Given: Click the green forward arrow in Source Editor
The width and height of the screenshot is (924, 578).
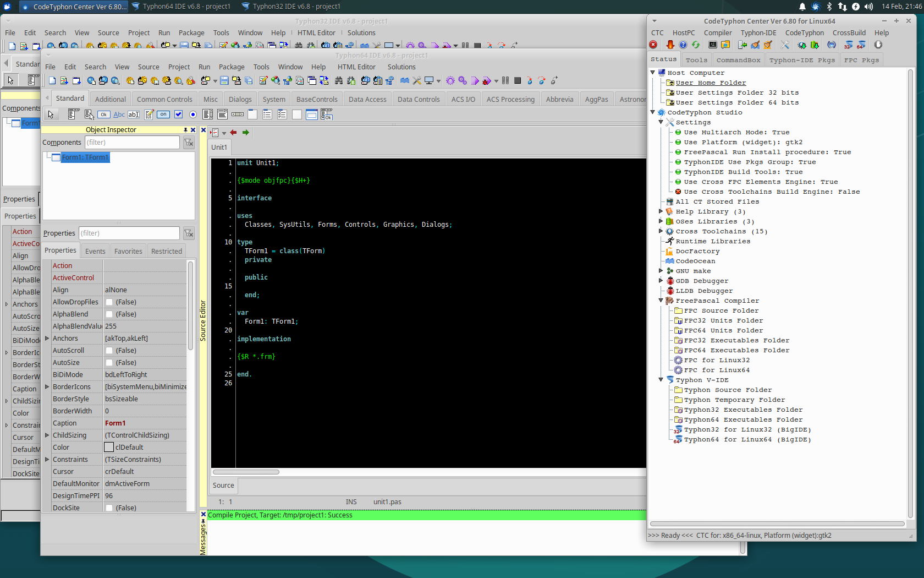Looking at the screenshot, I should coord(246,133).
